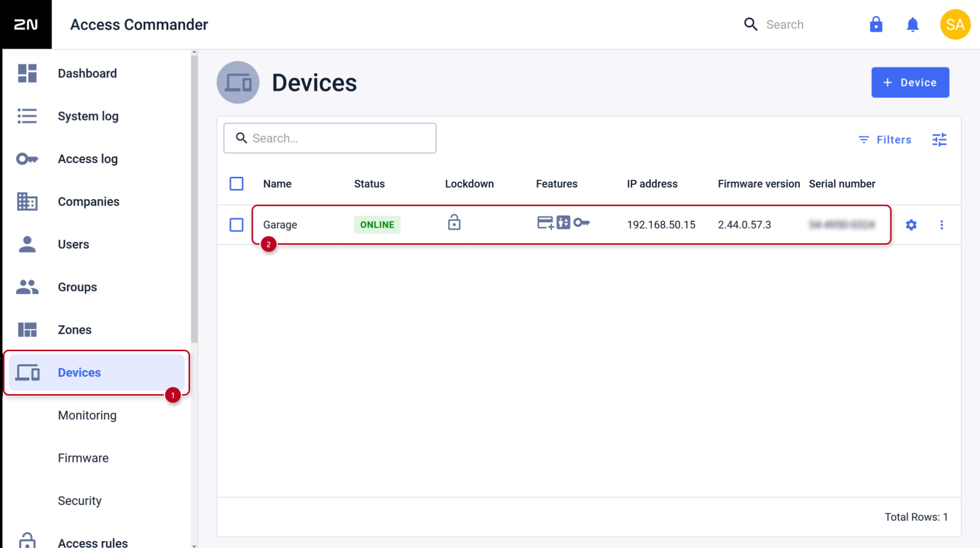
Task: Click the Access rules lock icon
Action: pyautogui.click(x=27, y=541)
